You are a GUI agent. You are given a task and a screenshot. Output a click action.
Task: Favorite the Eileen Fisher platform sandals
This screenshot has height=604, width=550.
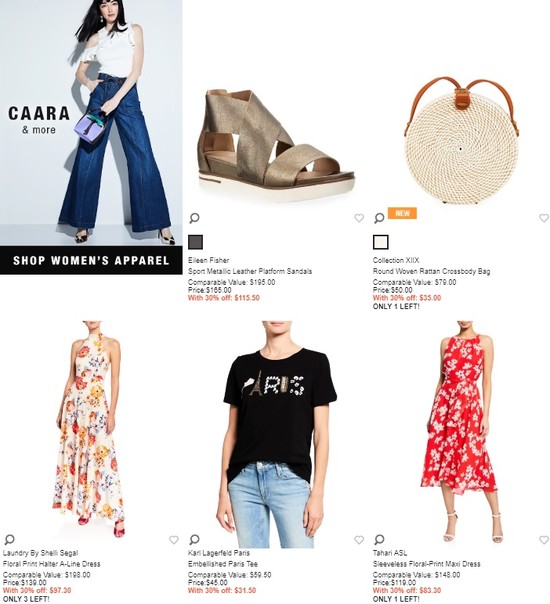point(359,218)
